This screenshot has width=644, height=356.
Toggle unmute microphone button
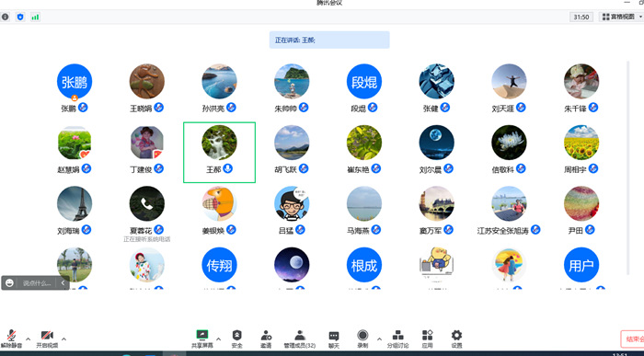(x=11, y=339)
